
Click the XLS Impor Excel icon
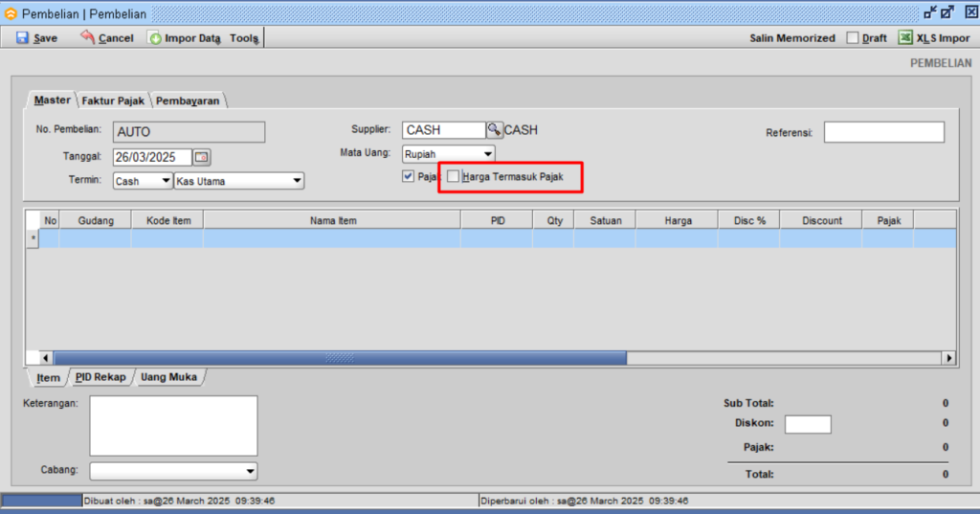point(904,38)
